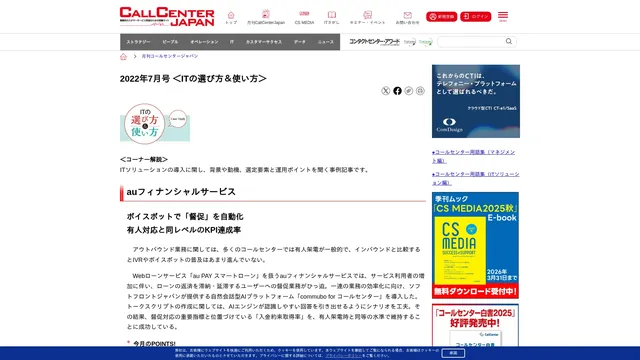Open the ITさがし book icon

331,18
